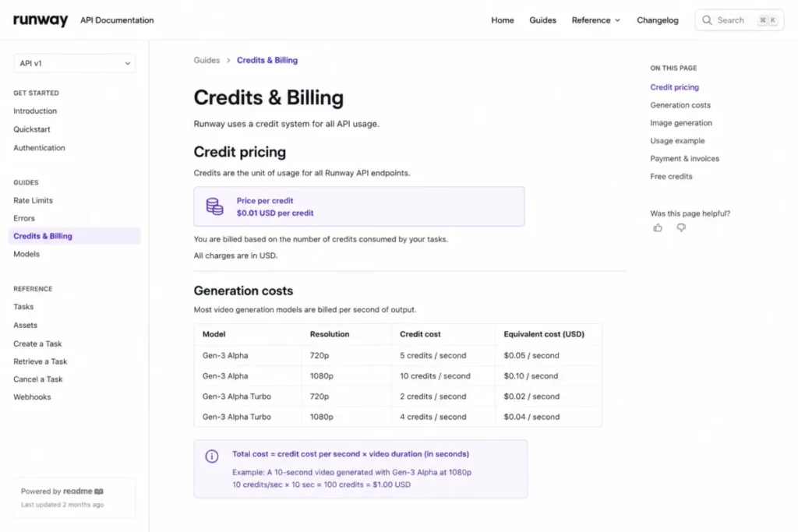The image size is (798, 532).
Task: Jump to Payment & invoices section
Action: (x=684, y=159)
